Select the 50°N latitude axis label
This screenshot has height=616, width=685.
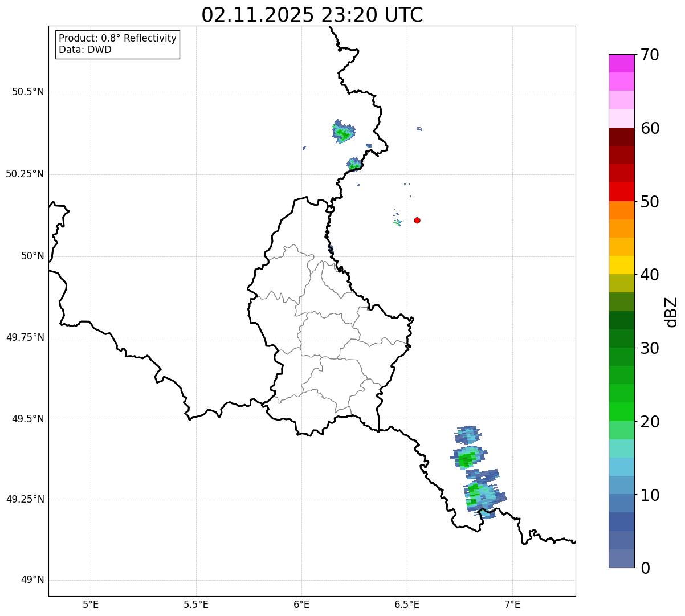click(32, 256)
